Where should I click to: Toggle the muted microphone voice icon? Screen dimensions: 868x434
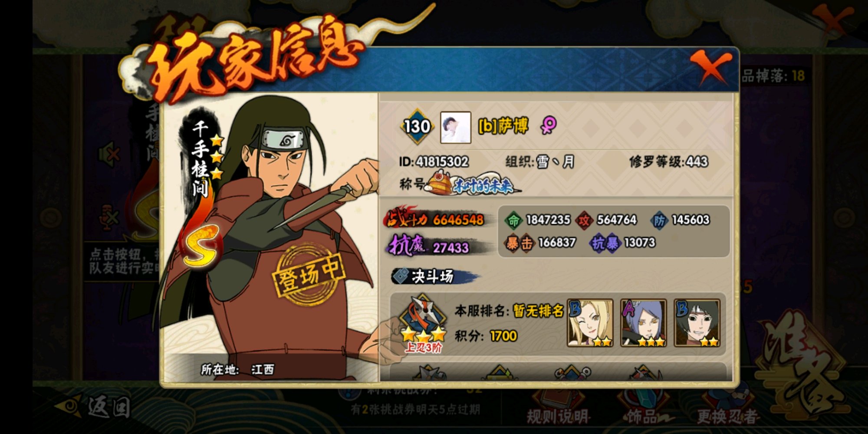(109, 217)
